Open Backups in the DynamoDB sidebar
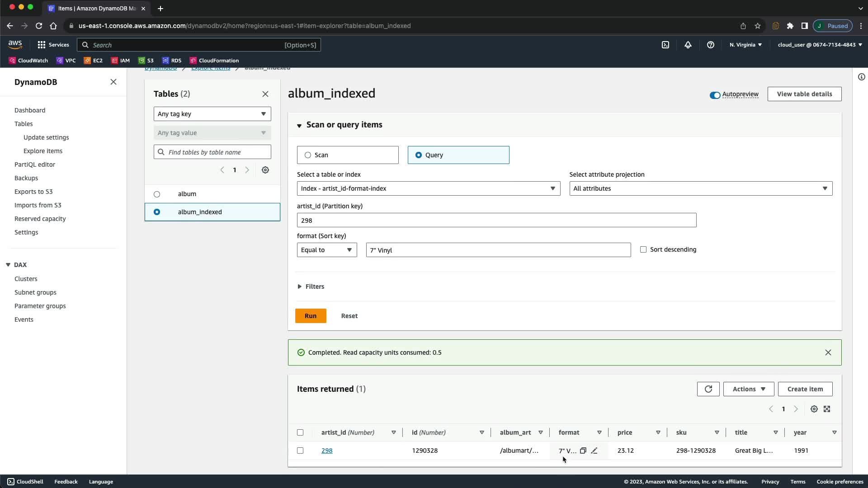The height and width of the screenshot is (488, 868). 26,178
